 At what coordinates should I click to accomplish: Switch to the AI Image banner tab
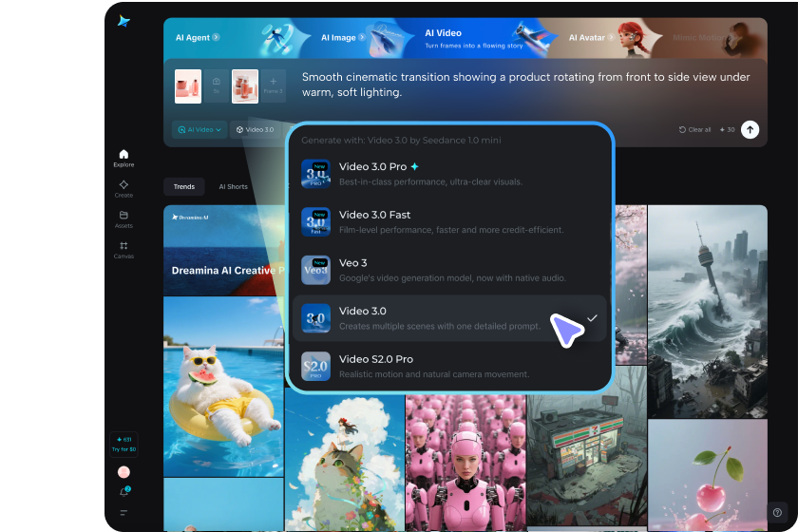pos(343,38)
